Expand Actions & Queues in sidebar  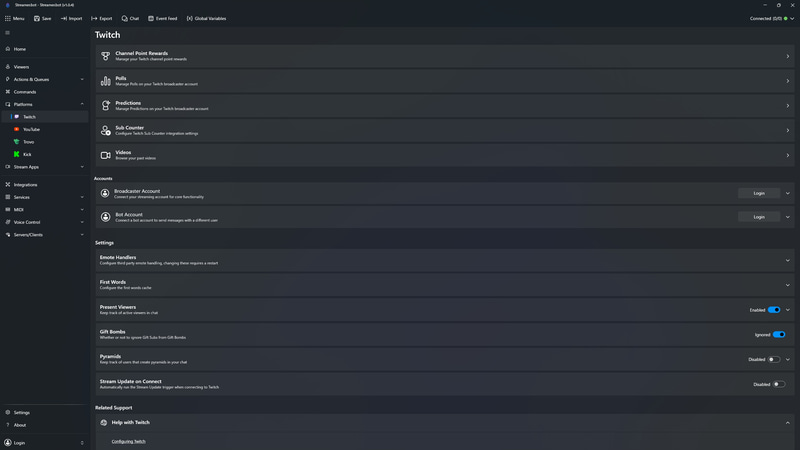coord(82,80)
